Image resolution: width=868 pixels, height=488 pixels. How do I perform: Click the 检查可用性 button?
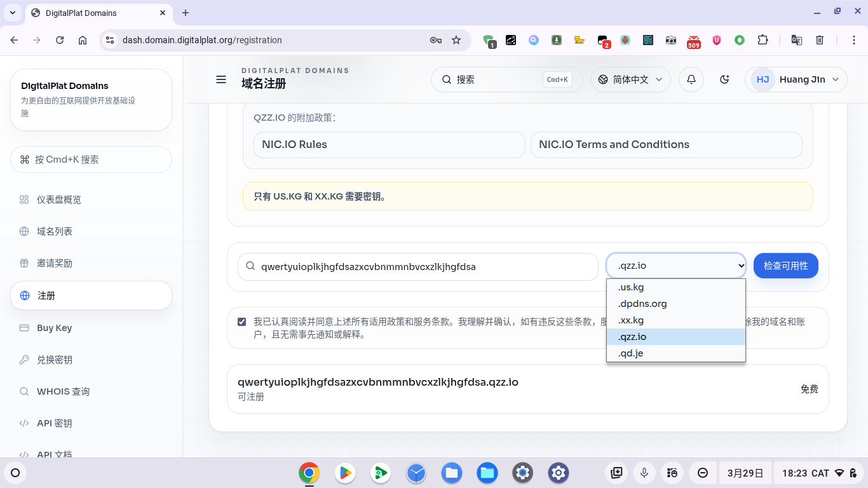pos(785,266)
